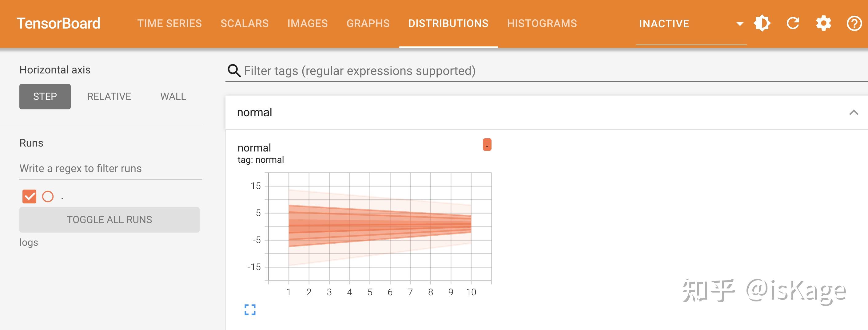This screenshot has height=330, width=868.
Task: Reload the TensorBoard data
Action: 793,23
